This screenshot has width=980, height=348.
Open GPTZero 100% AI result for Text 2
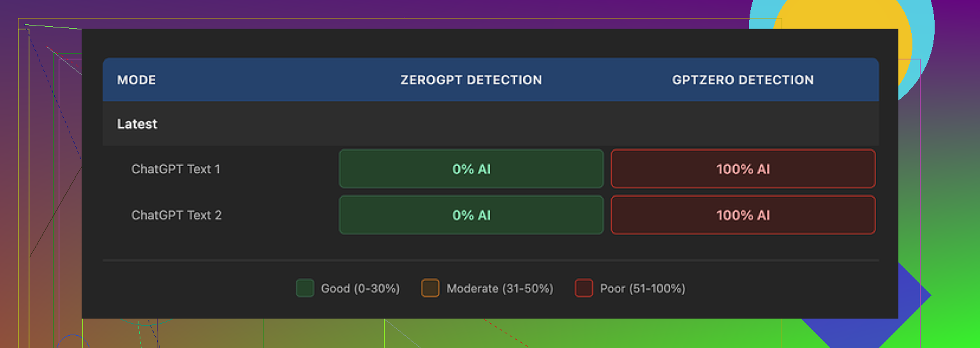(x=743, y=215)
